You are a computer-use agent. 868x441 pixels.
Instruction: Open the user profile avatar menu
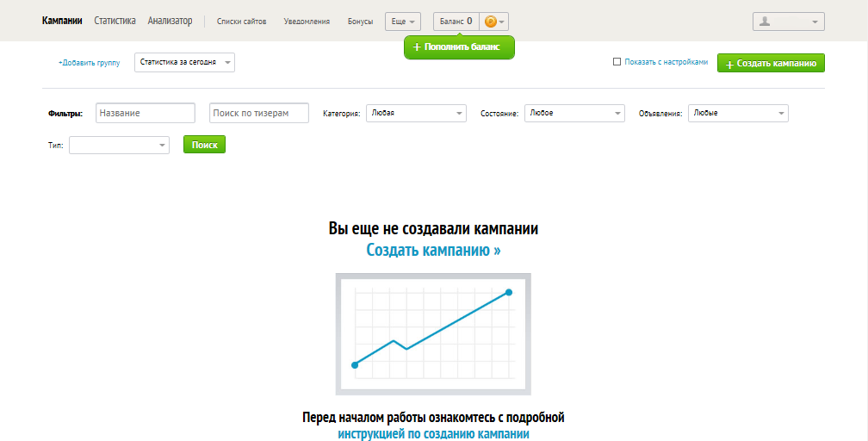click(x=788, y=22)
